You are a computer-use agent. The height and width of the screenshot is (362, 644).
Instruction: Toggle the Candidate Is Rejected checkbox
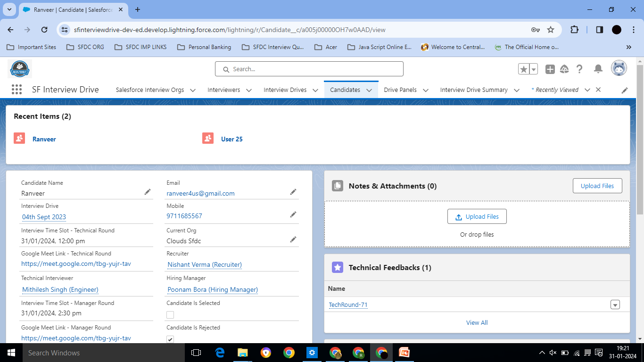pyautogui.click(x=170, y=339)
